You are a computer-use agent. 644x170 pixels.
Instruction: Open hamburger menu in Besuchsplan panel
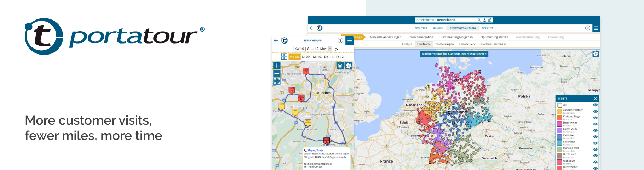[x=350, y=40]
